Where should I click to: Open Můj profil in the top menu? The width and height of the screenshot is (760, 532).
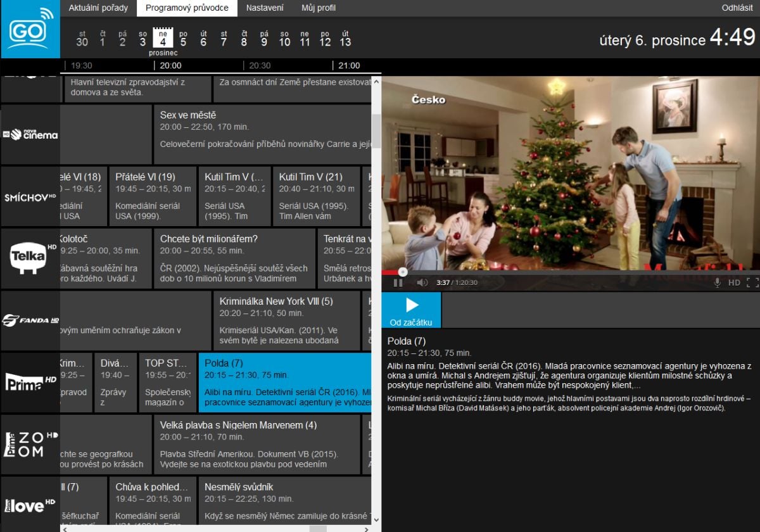(319, 8)
